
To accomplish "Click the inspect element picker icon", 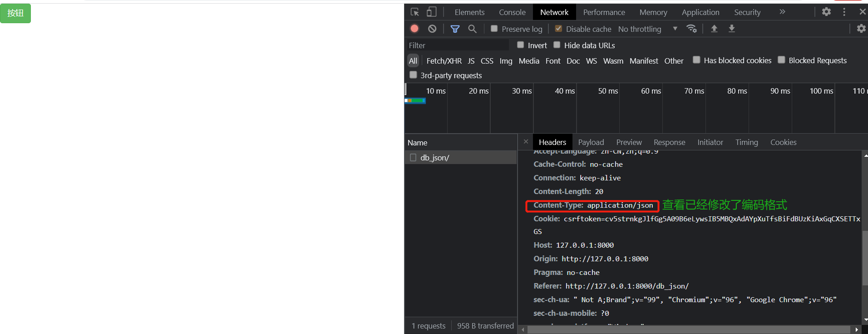I will [414, 12].
